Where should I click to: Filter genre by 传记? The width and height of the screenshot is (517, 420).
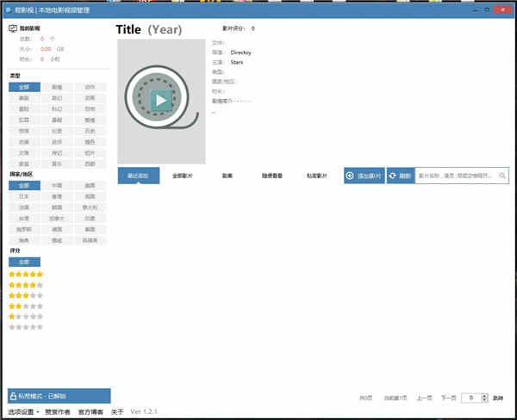tap(57, 153)
